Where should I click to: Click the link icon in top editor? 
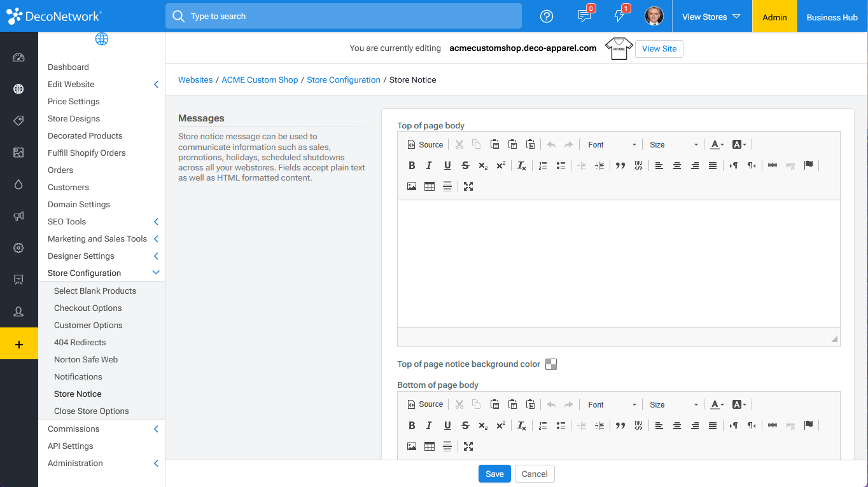773,165
